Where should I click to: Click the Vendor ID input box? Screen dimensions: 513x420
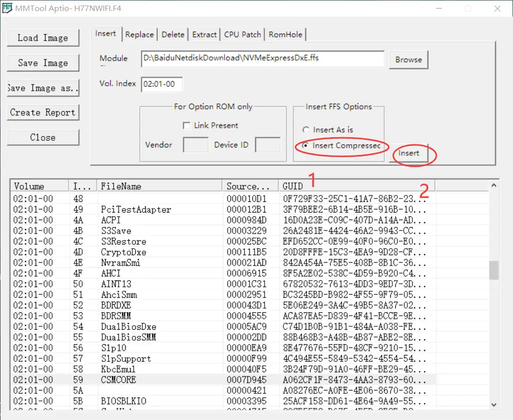click(x=195, y=144)
